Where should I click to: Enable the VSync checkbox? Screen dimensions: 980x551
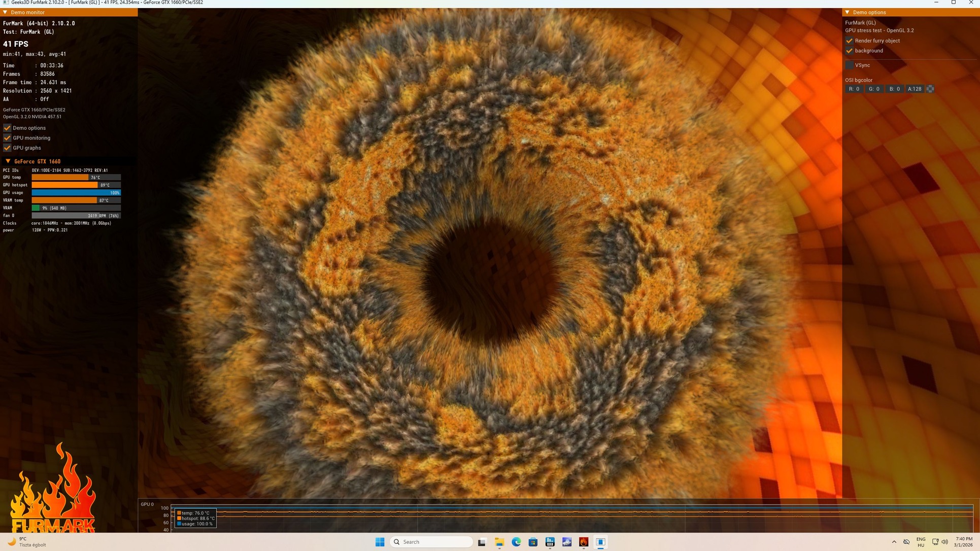[x=849, y=65]
